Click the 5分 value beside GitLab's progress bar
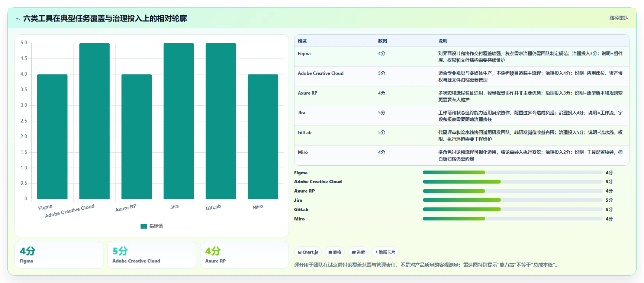Screen dimensions: 644x283 tap(609, 210)
